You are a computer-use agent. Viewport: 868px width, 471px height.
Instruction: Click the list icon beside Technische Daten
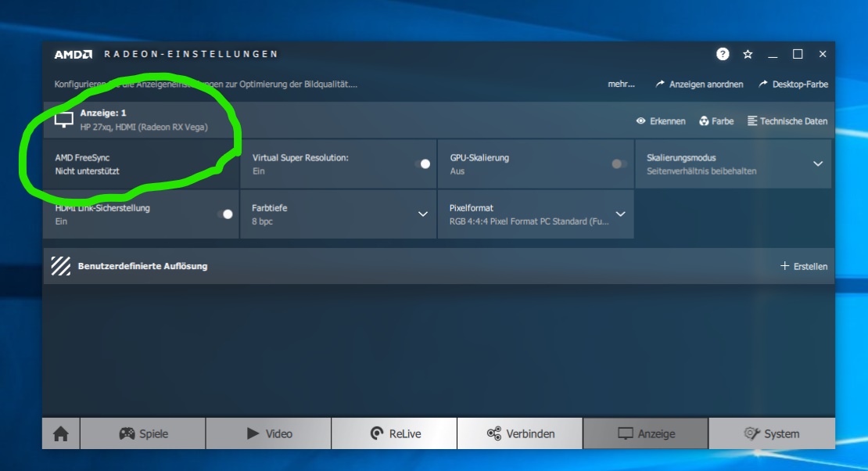click(752, 120)
